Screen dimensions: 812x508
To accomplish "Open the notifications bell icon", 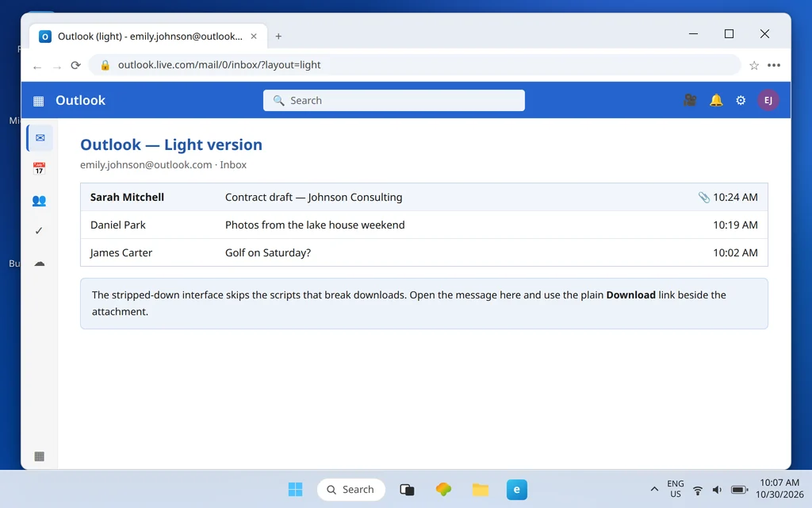I will (x=716, y=100).
